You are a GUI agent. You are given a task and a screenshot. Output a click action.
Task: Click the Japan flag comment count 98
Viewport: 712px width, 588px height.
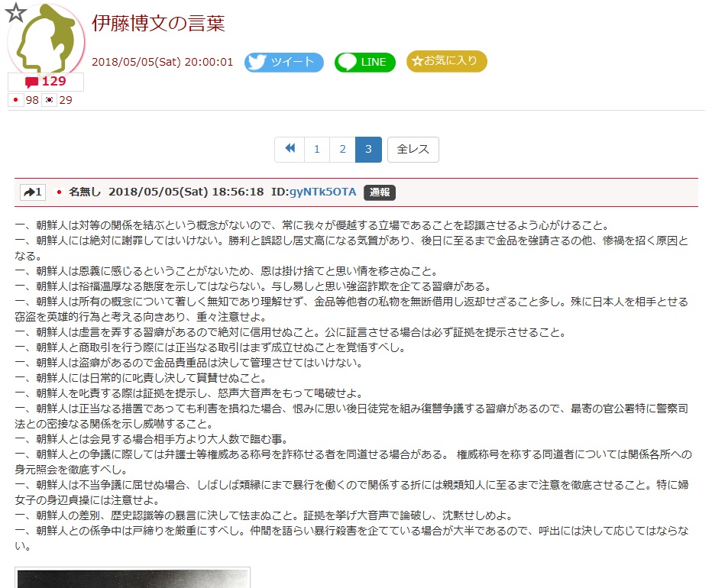tap(24, 100)
